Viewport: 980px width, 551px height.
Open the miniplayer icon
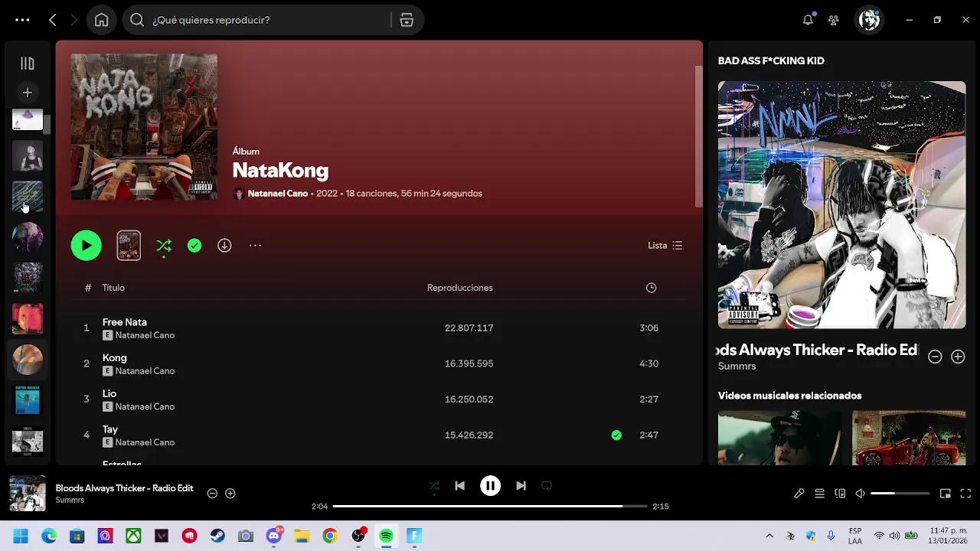click(946, 494)
